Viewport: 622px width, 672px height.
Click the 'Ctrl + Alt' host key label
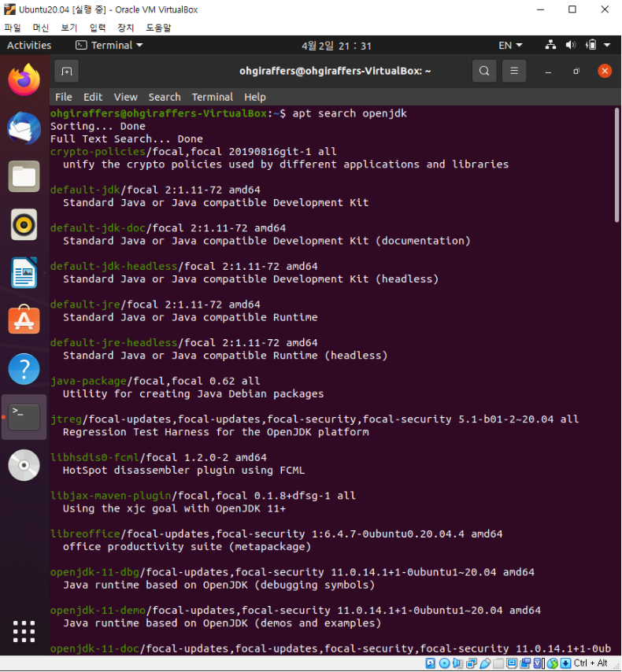[591, 663]
